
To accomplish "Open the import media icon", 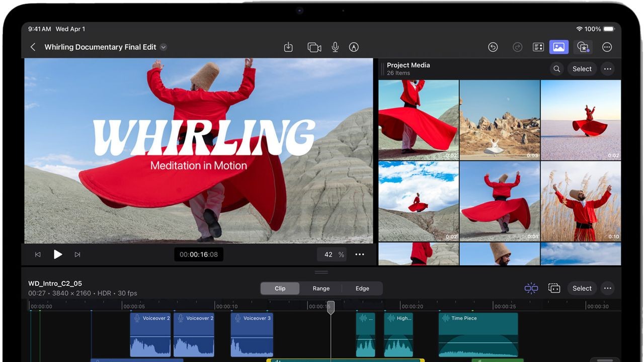I will (288, 47).
